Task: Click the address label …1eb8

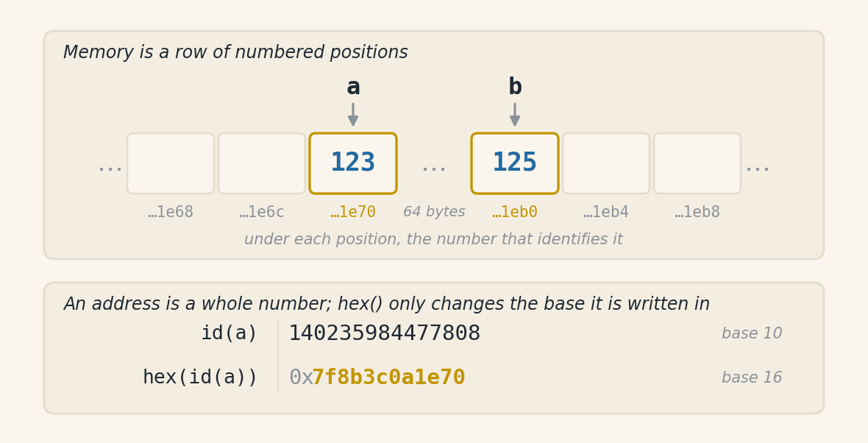Action: tap(697, 212)
